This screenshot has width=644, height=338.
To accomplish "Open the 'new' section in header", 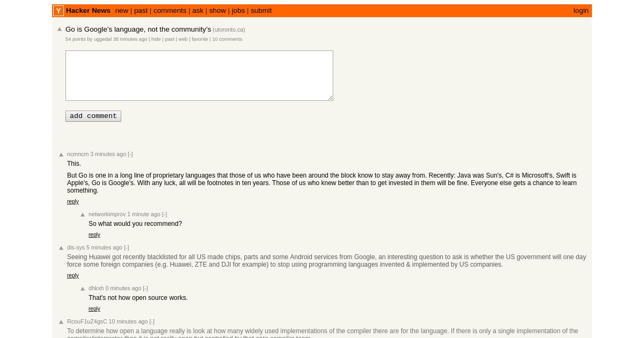I will [122, 11].
